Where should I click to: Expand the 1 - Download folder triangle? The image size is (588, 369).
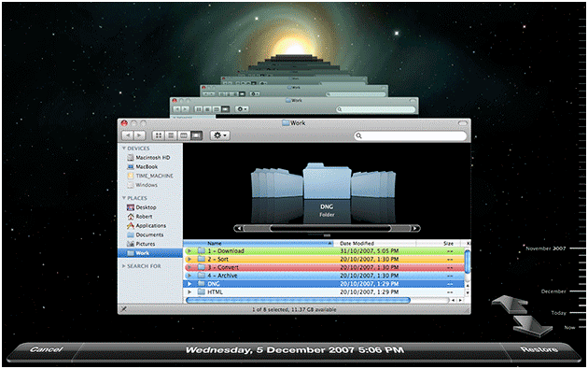pos(189,250)
